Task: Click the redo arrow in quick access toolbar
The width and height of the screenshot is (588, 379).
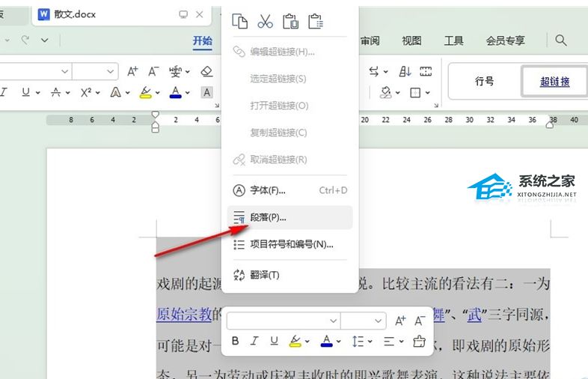Action: [x=25, y=40]
